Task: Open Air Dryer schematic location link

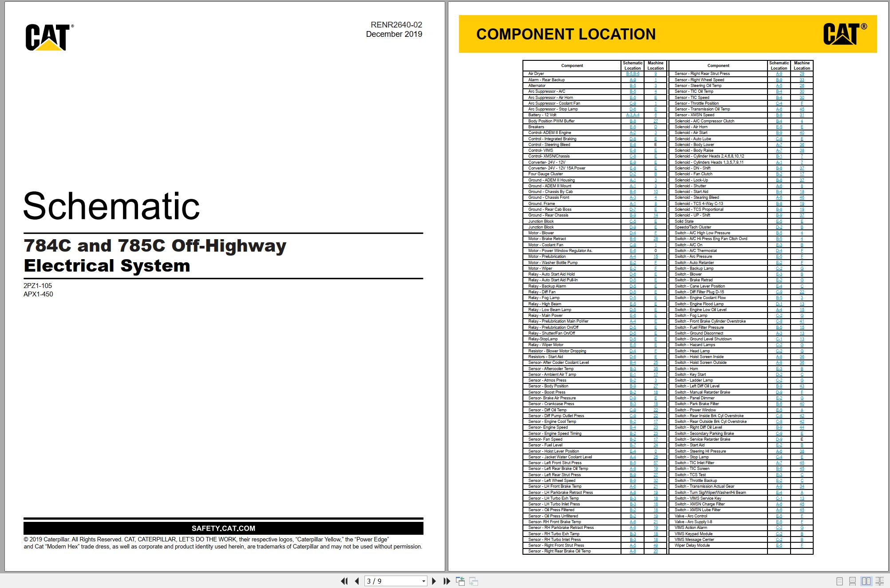Action: coord(633,74)
